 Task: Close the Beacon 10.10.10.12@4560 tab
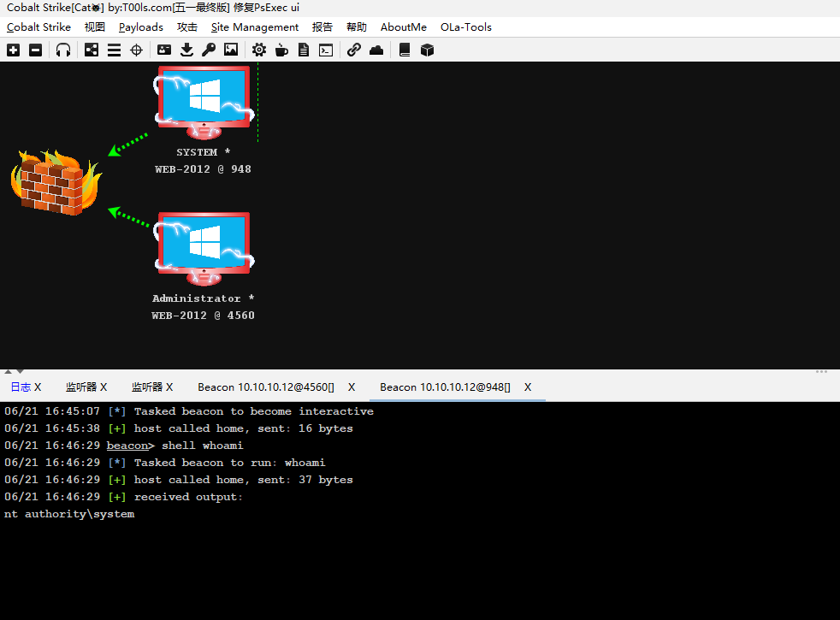[x=352, y=387]
